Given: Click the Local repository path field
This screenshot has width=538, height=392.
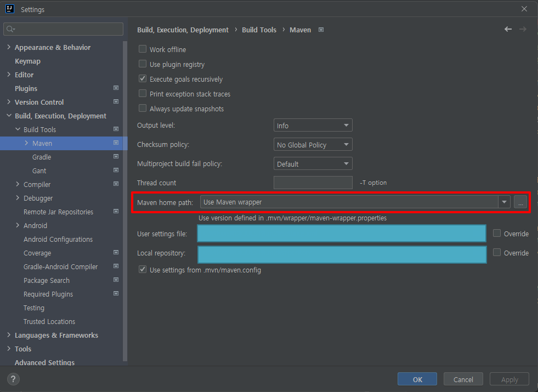Looking at the screenshot, I should tap(342, 254).
